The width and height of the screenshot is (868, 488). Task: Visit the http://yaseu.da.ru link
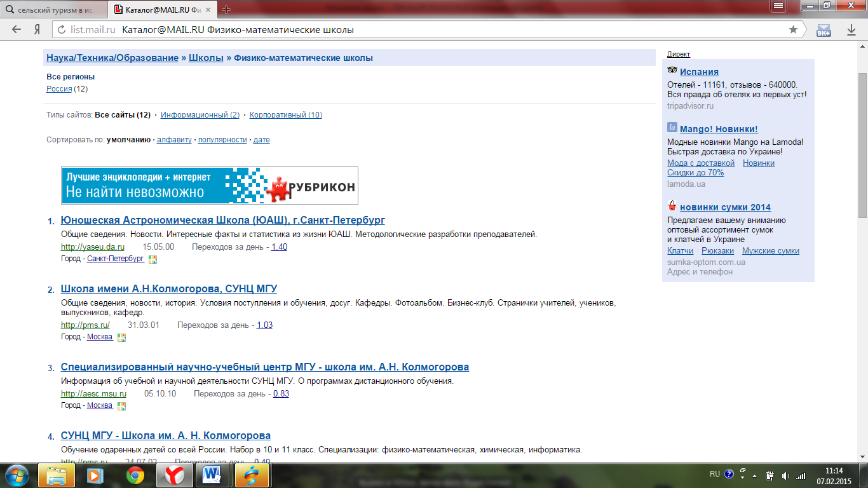point(93,247)
